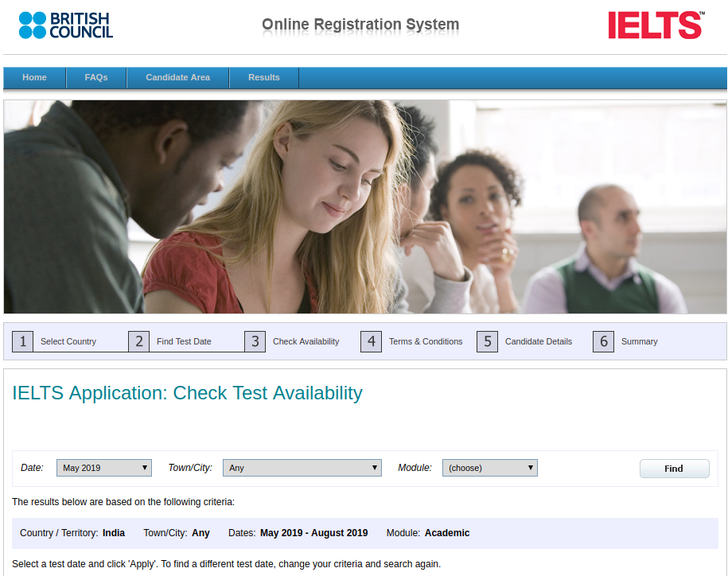728x576 pixels.
Task: Click the step 1 numbered box
Action: click(22, 341)
